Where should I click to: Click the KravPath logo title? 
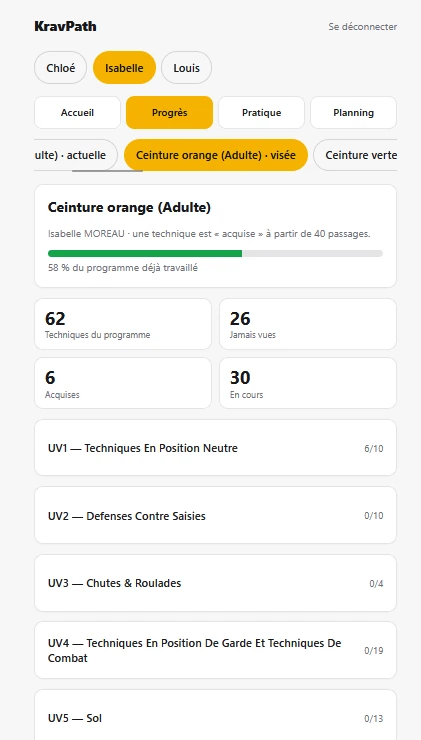coord(65,26)
